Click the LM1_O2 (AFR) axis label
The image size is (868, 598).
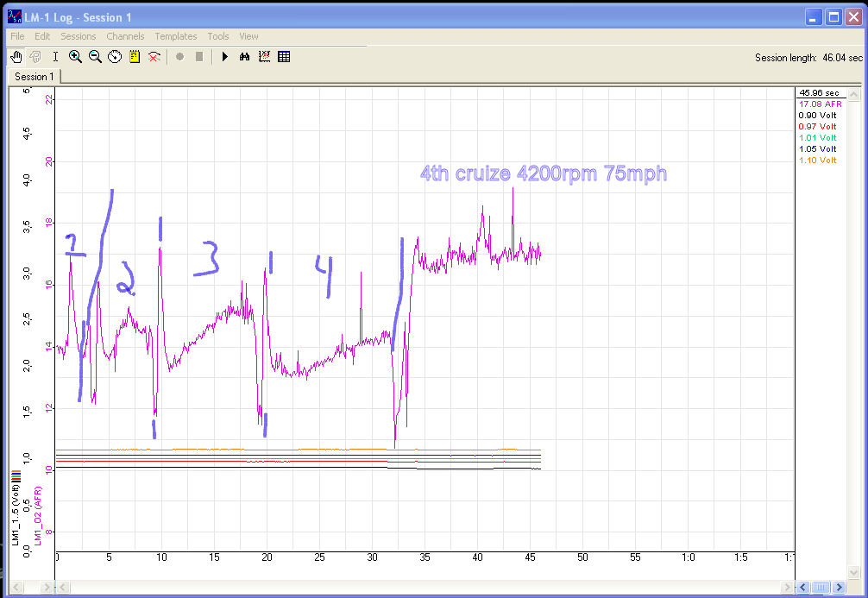pyautogui.click(x=38, y=516)
